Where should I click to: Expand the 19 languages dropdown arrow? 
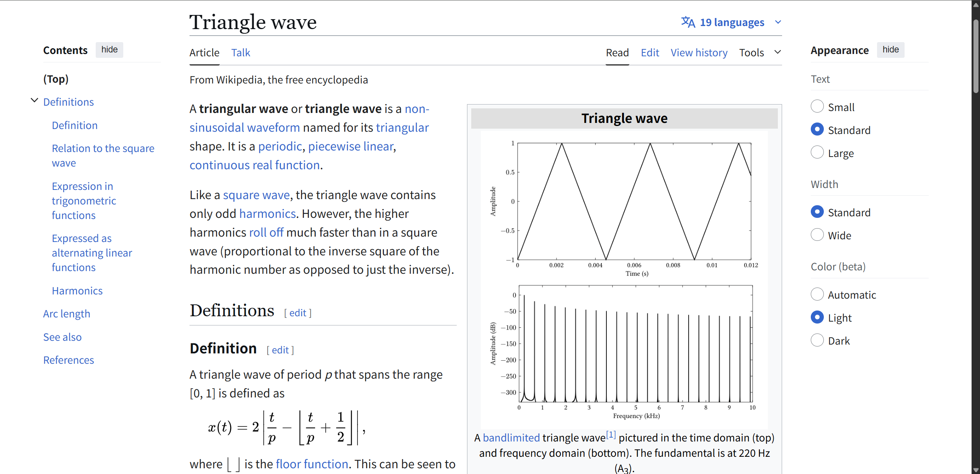pyautogui.click(x=778, y=22)
